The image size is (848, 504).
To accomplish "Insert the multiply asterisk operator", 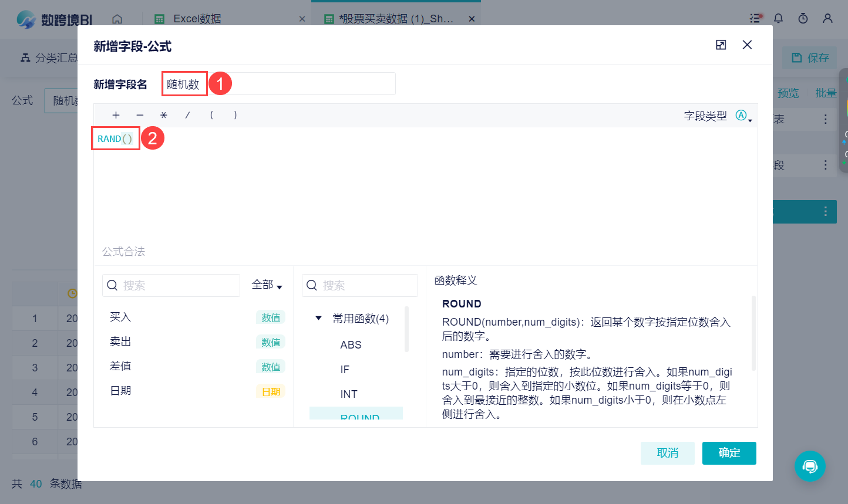I will point(164,115).
